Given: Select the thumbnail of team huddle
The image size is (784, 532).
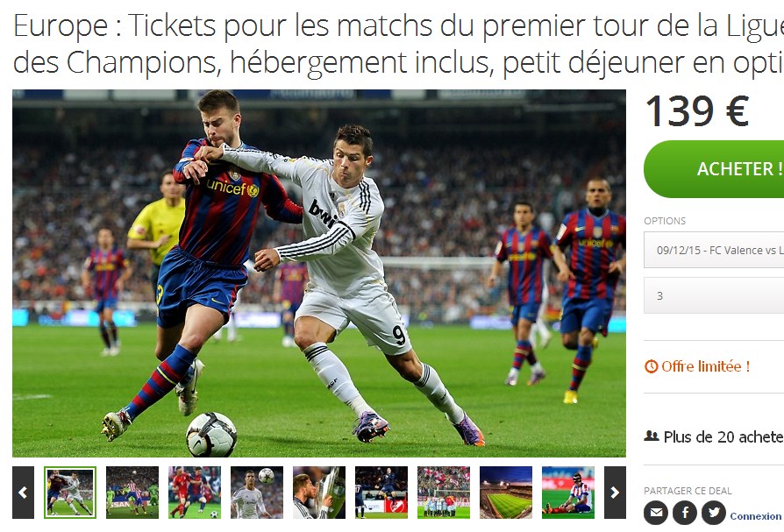Looking at the screenshot, I should coord(444,493).
